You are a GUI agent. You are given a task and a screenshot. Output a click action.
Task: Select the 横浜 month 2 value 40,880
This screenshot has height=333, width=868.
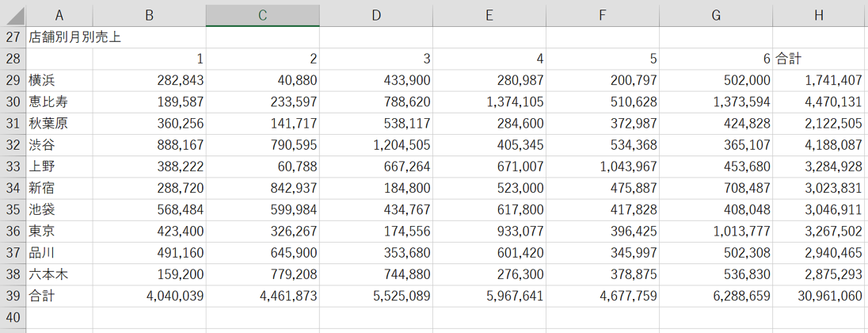click(262, 80)
